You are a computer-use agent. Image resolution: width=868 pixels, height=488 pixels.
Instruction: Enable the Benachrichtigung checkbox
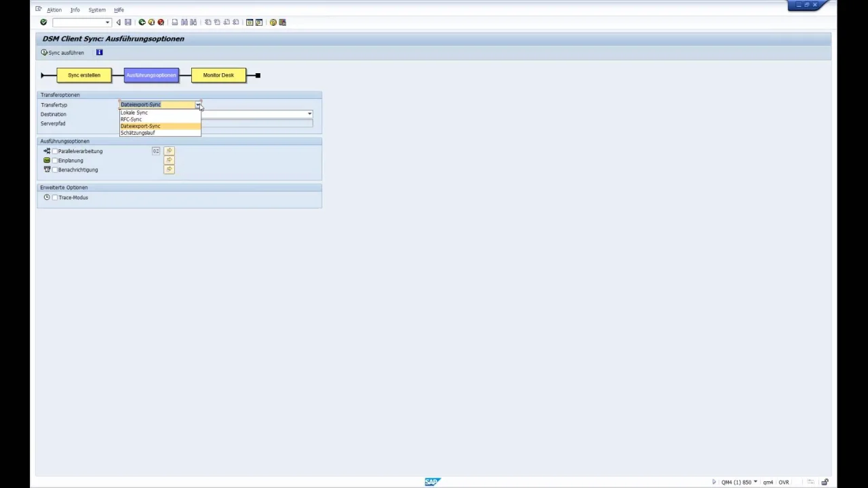55,169
